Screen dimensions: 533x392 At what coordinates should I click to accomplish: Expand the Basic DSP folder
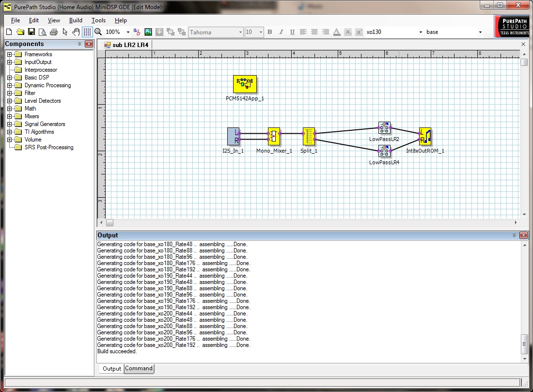(x=10, y=78)
